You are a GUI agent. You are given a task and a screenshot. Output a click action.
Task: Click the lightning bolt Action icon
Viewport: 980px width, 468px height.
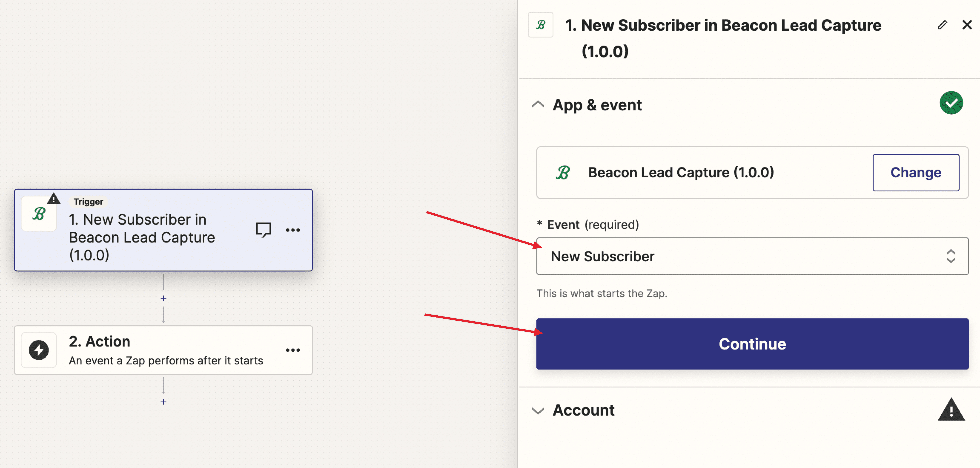(39, 350)
